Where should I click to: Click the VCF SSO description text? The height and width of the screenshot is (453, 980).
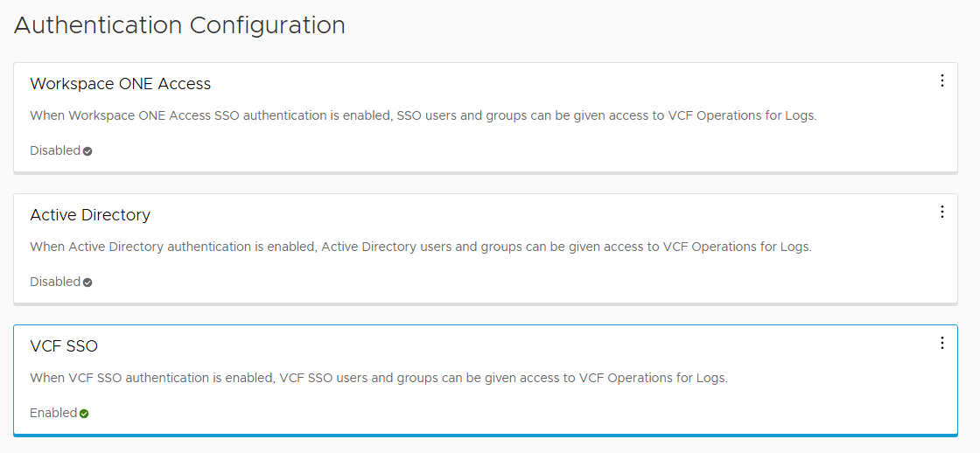coord(378,378)
